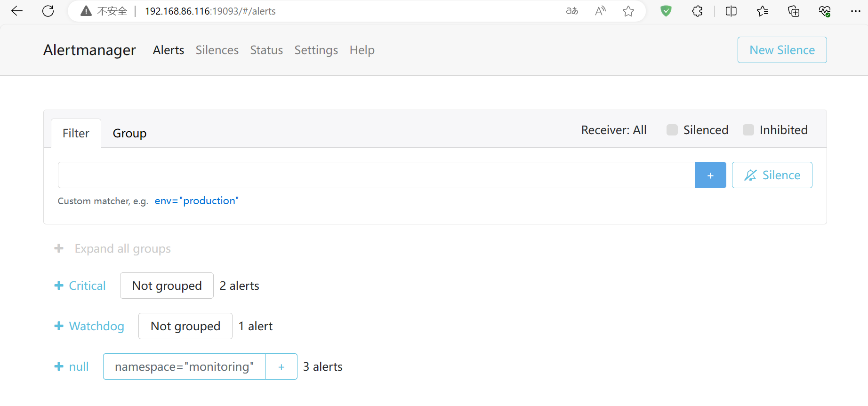
Task: Click the Not grouped label beside Watchdog
Action: coord(185,326)
